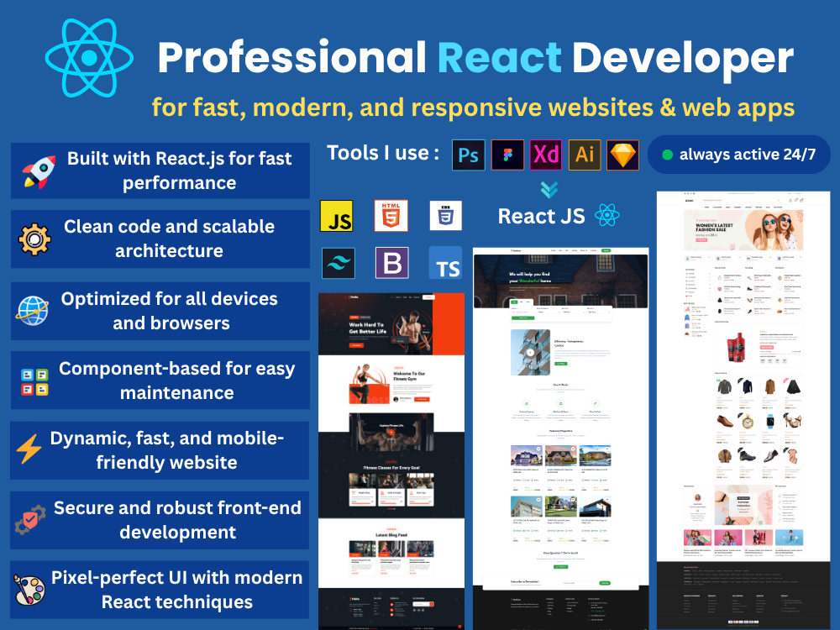Screen dimensions: 840x630
Task: Click the large React atom logo
Action: click(90, 58)
